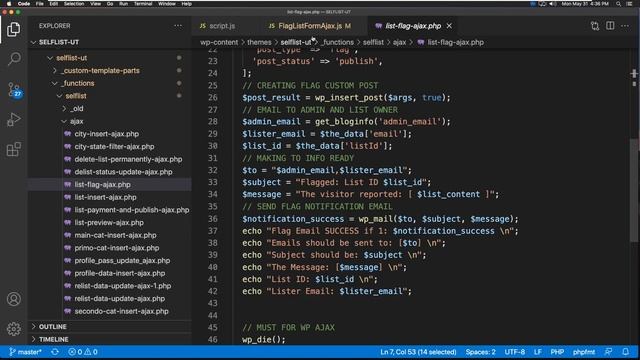640x360 pixels.
Task: Change indentation via Spaces: 2
Action: tap(480, 352)
